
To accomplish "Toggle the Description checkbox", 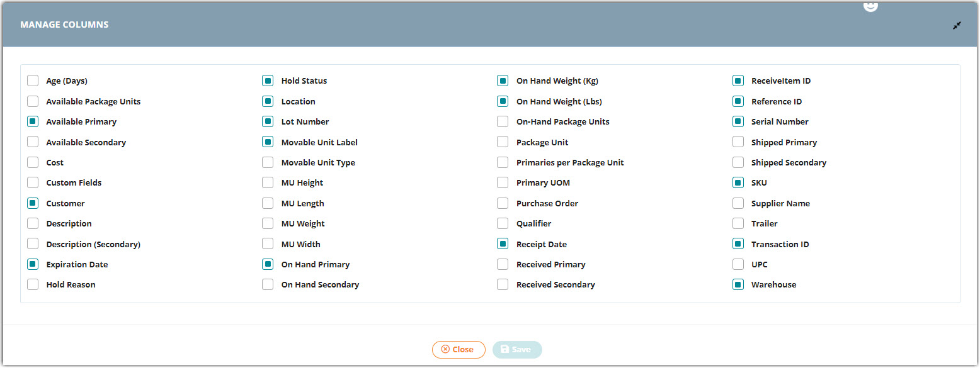I will [33, 223].
